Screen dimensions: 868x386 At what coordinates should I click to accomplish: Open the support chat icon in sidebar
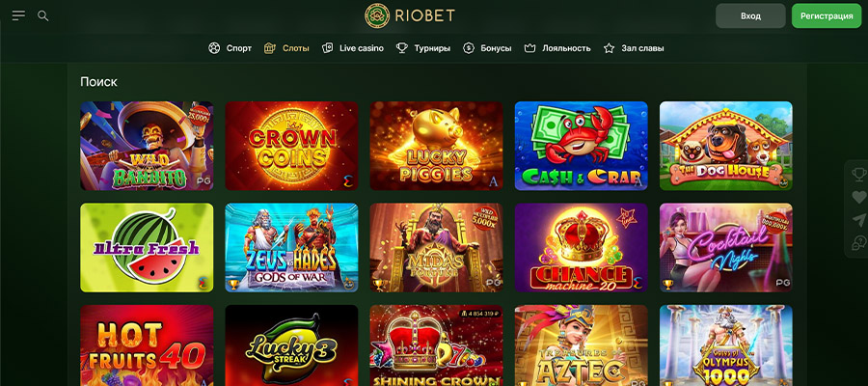pos(858,242)
